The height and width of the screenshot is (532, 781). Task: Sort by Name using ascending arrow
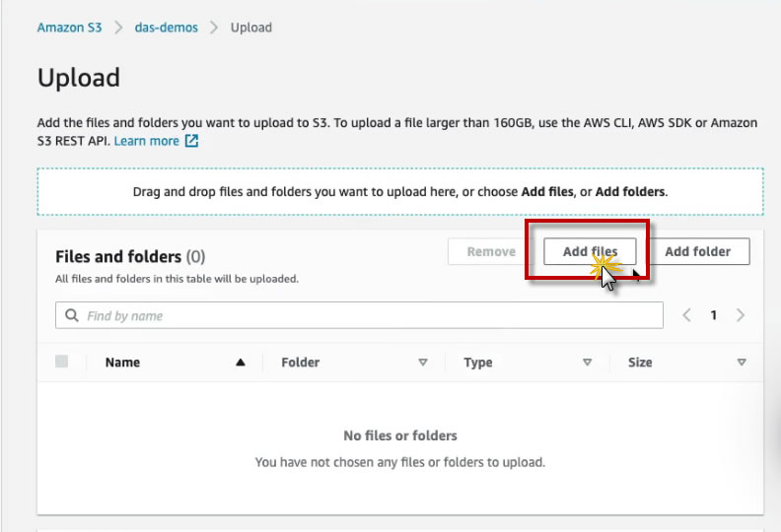(241, 363)
